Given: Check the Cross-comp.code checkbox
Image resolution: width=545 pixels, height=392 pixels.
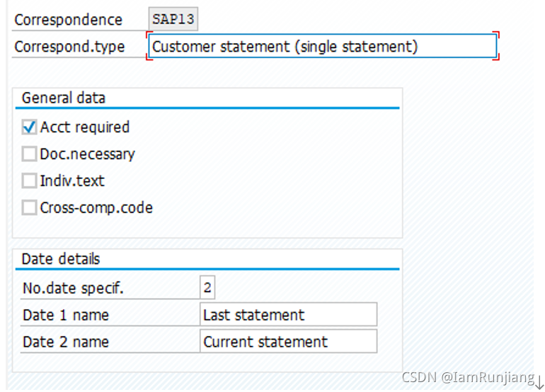Looking at the screenshot, I should [29, 208].
